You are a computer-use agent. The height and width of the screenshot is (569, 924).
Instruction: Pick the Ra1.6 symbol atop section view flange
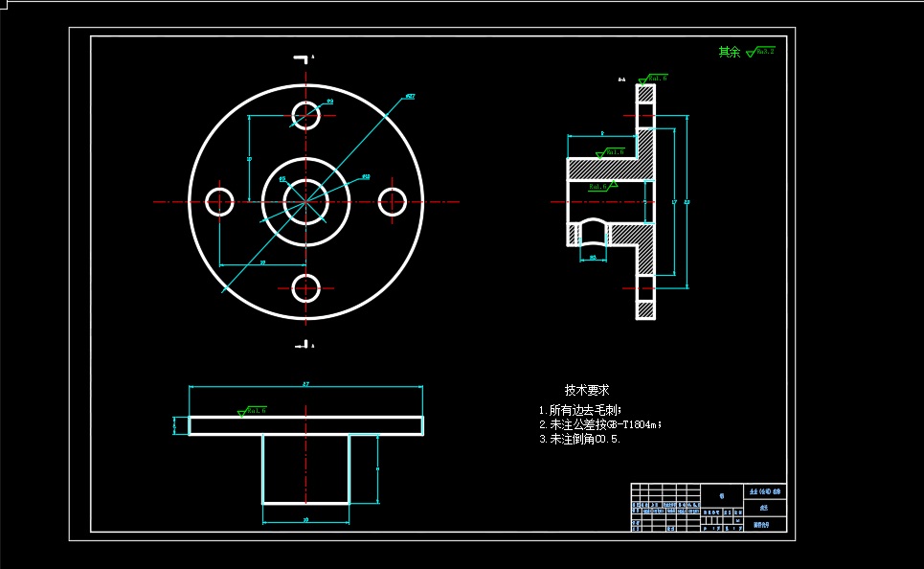click(x=653, y=79)
